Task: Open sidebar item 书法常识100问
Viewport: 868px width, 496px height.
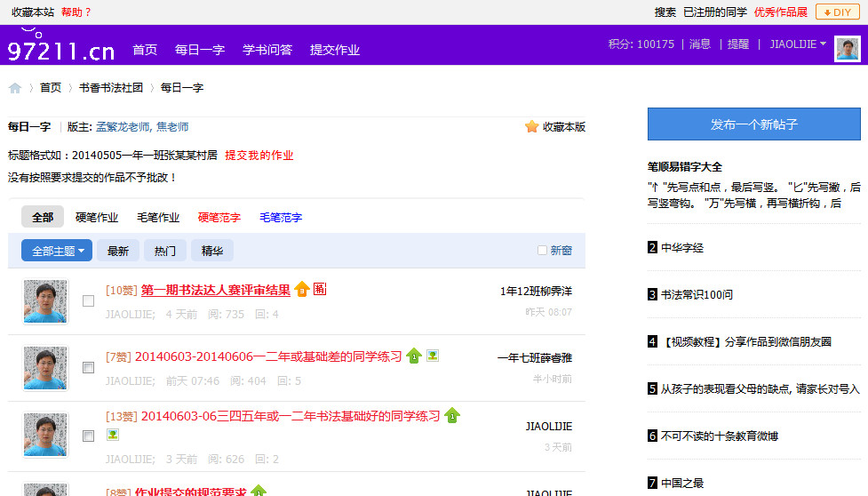Action: pos(697,294)
